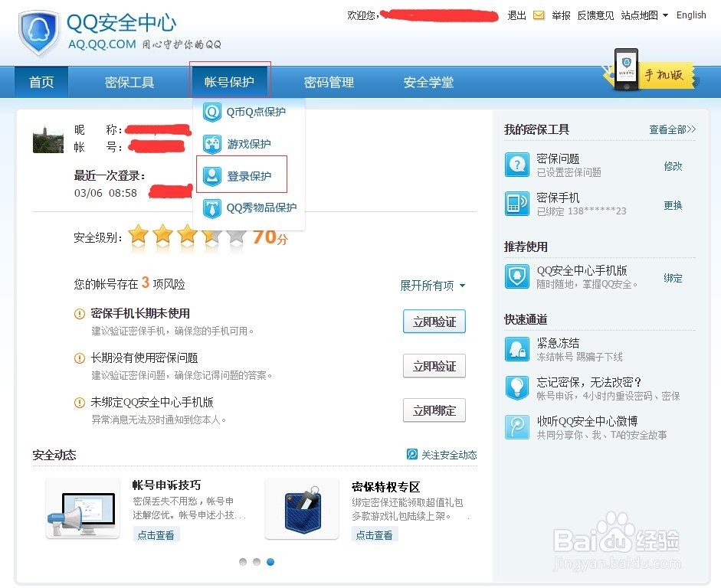Click the 密保问题 question icon
Screen dimensions: 721x588
(516, 165)
